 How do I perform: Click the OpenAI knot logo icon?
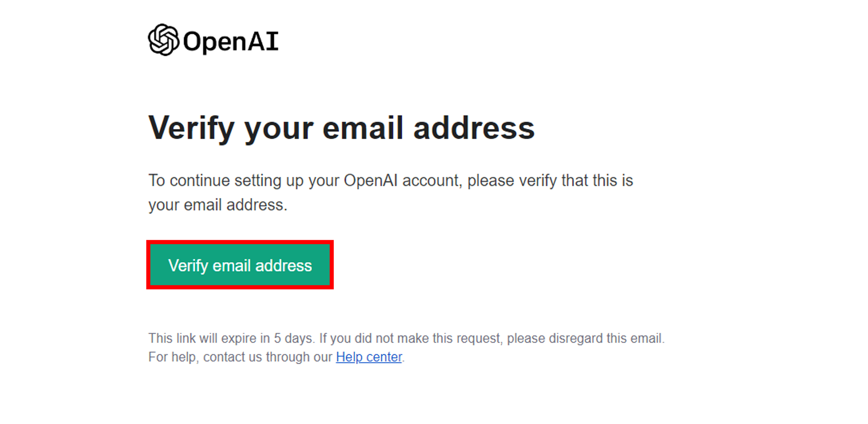164,40
